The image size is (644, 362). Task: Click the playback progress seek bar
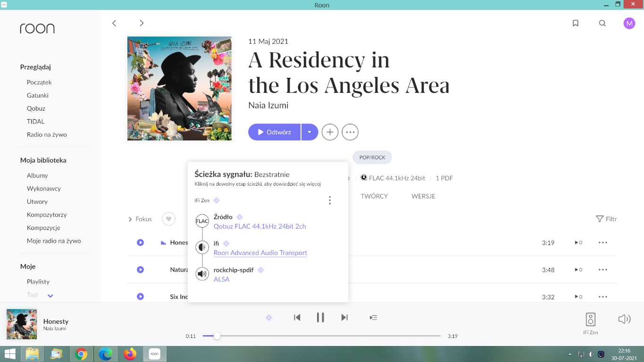pos(321,336)
